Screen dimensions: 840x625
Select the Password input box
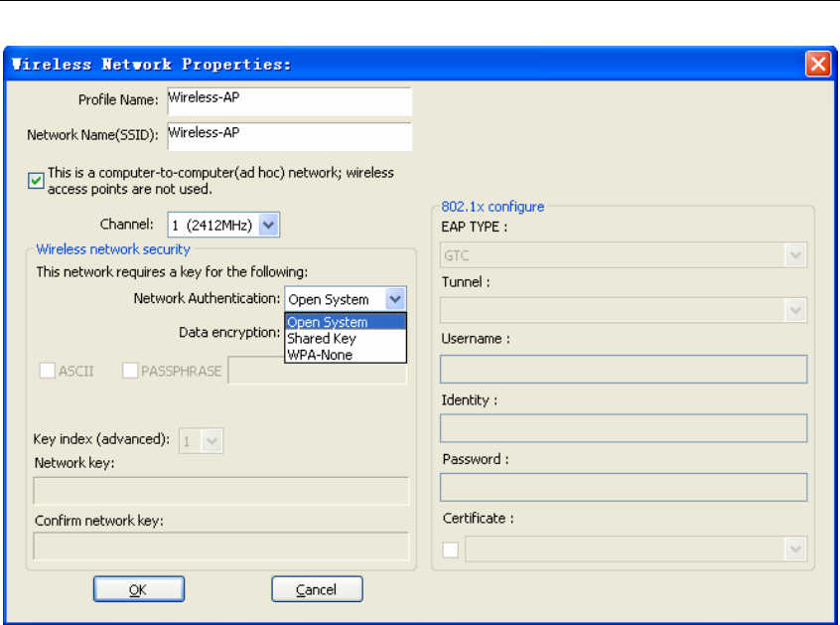point(624,487)
